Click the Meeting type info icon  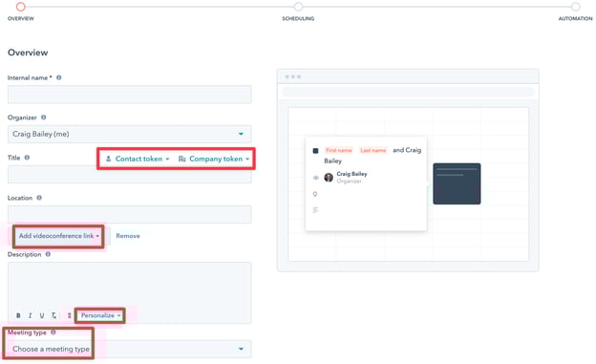click(53, 332)
